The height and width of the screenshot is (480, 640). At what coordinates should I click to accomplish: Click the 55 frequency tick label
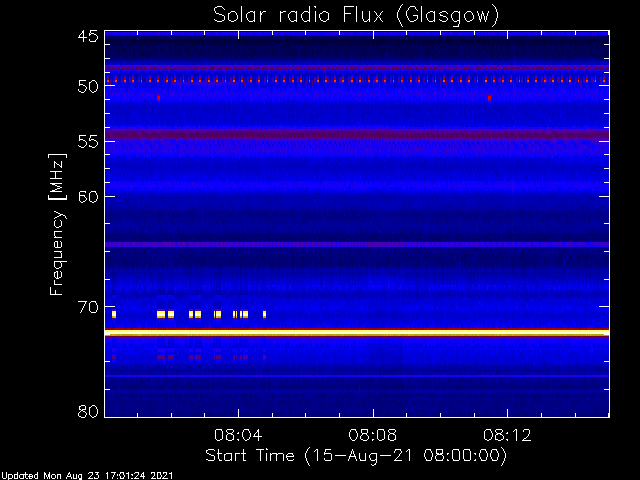[88, 141]
